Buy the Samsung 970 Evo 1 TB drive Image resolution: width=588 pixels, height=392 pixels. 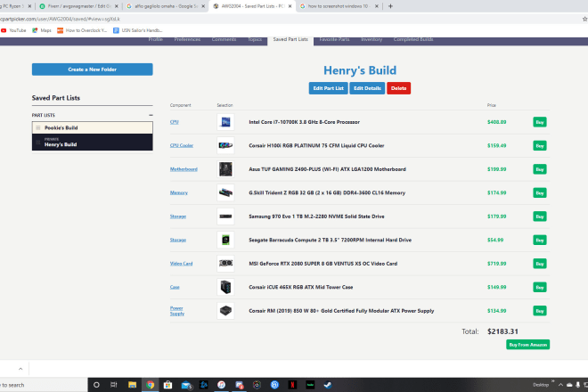[540, 216]
